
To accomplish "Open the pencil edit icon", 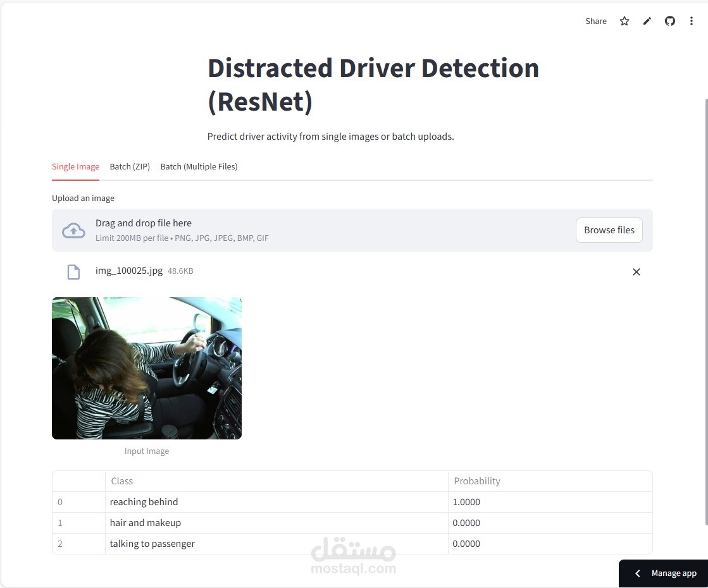I will coord(647,21).
